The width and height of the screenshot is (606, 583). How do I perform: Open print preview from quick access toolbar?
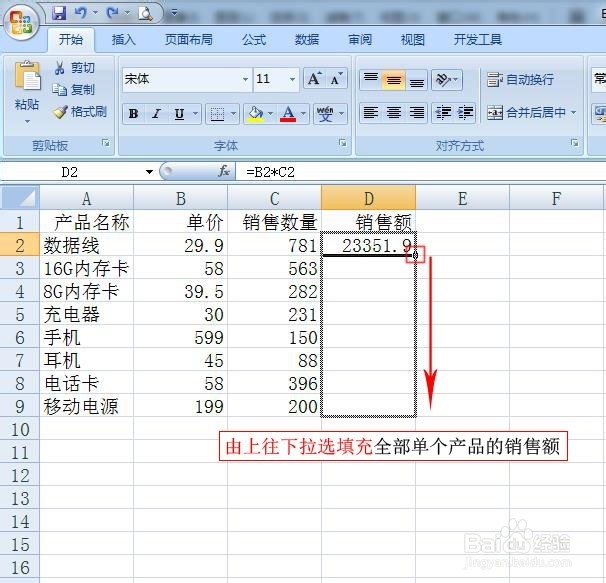(146, 14)
